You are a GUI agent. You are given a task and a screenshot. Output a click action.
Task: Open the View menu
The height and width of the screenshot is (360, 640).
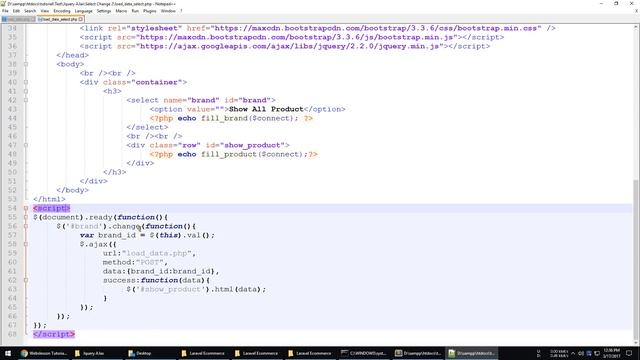[44, 11]
